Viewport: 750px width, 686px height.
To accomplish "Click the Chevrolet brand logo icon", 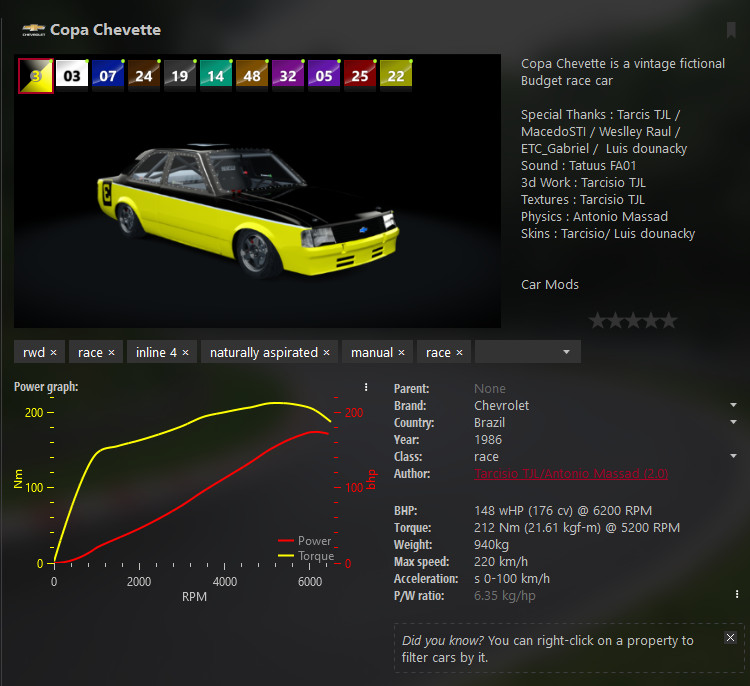I will pos(33,30).
